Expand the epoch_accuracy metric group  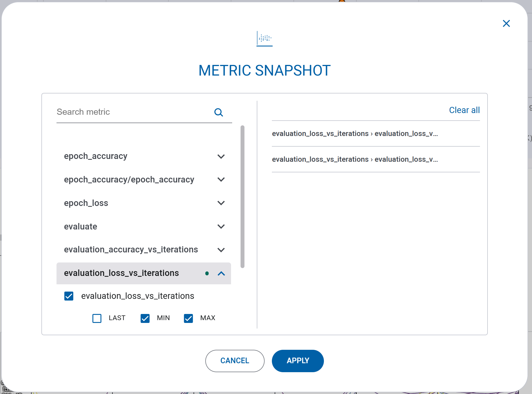click(221, 156)
